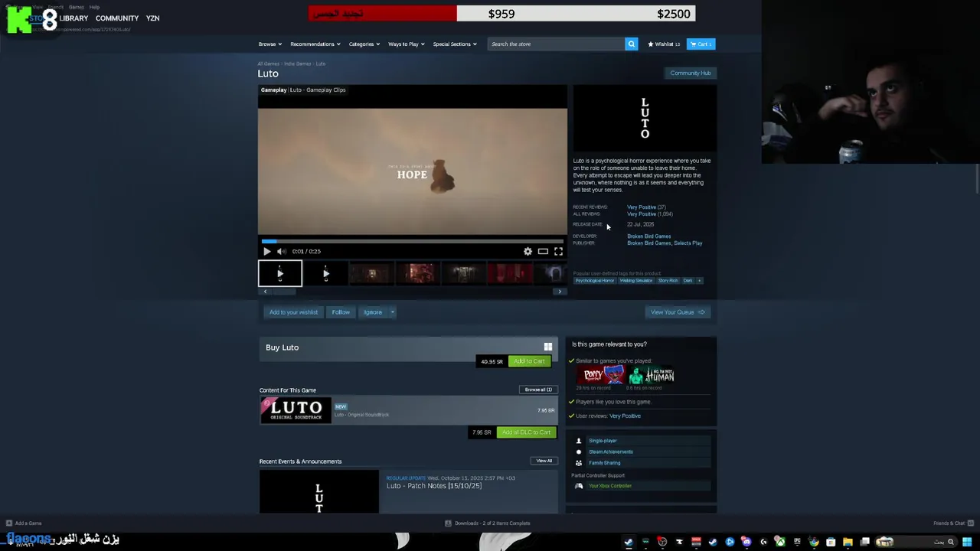Add a tag with plus button
Screen dimensions: 980x551
coord(699,281)
